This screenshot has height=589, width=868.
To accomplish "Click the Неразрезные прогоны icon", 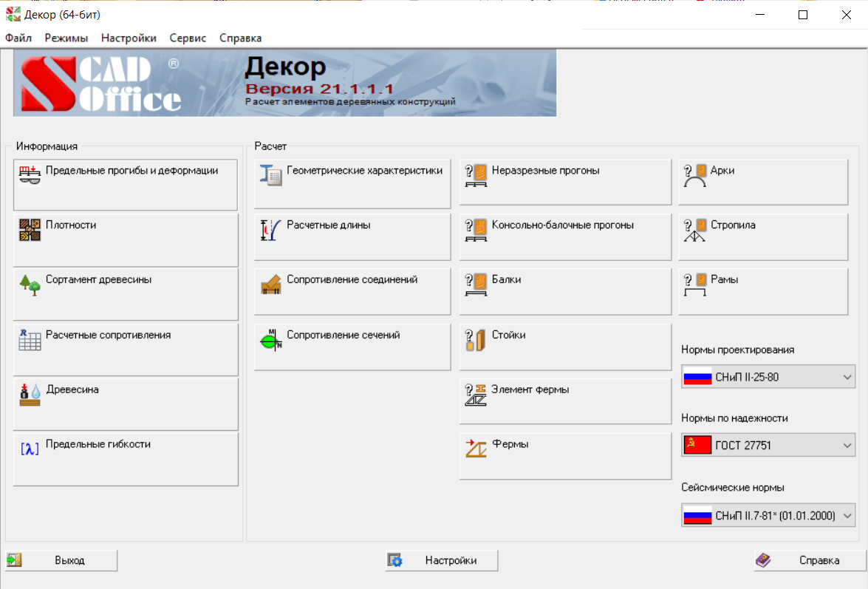I will [476, 175].
